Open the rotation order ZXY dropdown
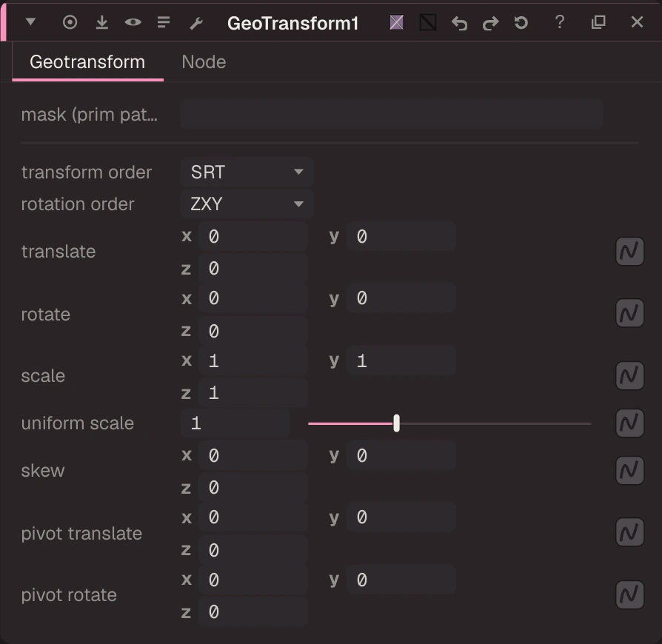This screenshot has height=644, width=662. pos(247,204)
